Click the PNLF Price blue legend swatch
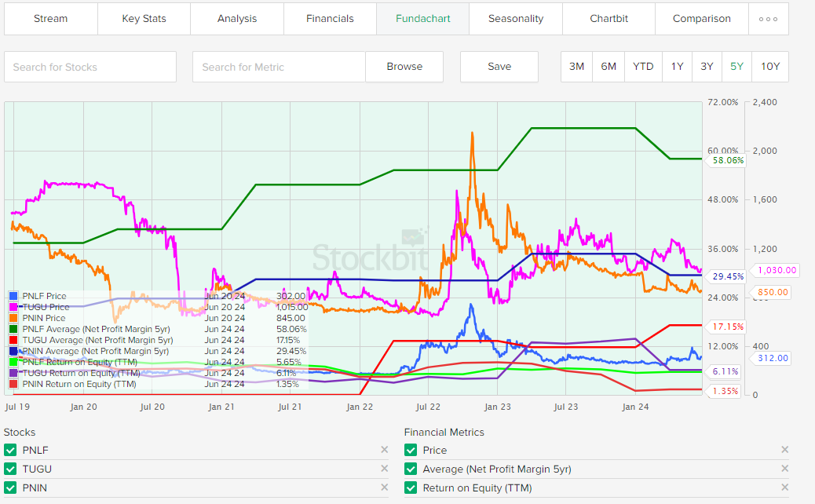The image size is (815, 504). (13, 297)
